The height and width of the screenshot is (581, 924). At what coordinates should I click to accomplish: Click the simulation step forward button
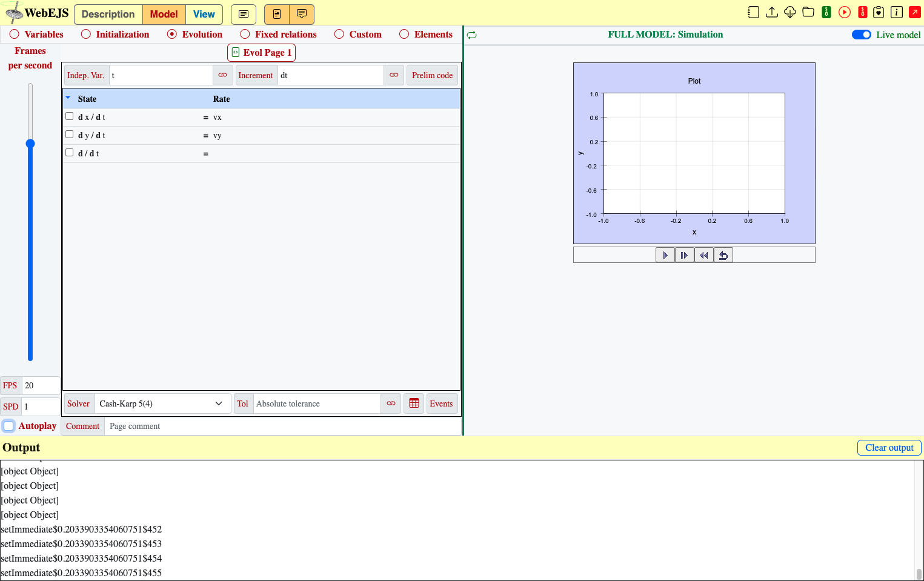point(685,255)
